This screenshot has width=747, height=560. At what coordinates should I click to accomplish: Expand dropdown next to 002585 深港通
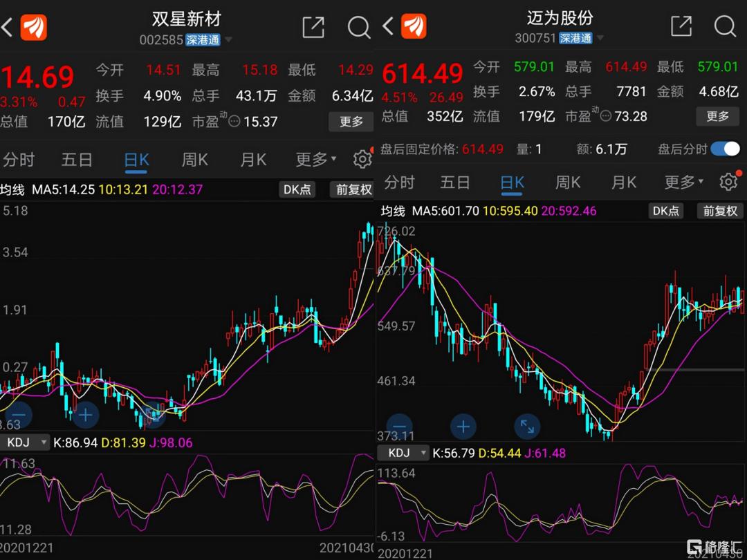[x=229, y=39]
